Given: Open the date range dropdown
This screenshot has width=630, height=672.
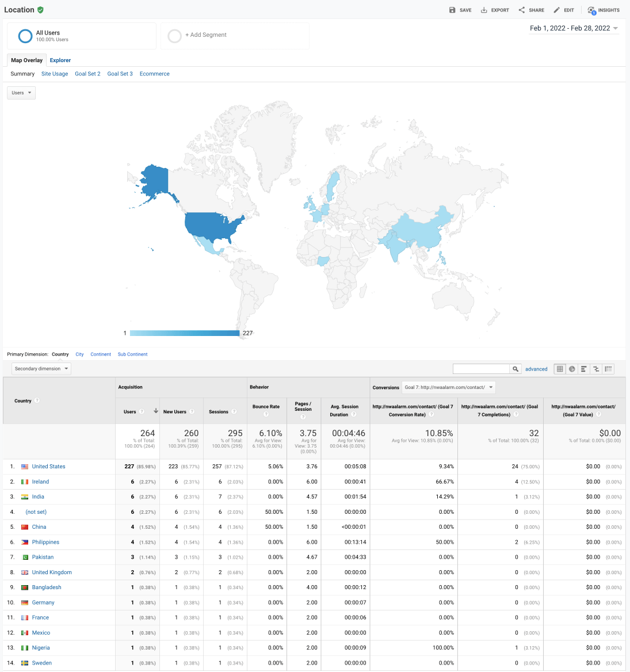Looking at the screenshot, I should tap(574, 28).
